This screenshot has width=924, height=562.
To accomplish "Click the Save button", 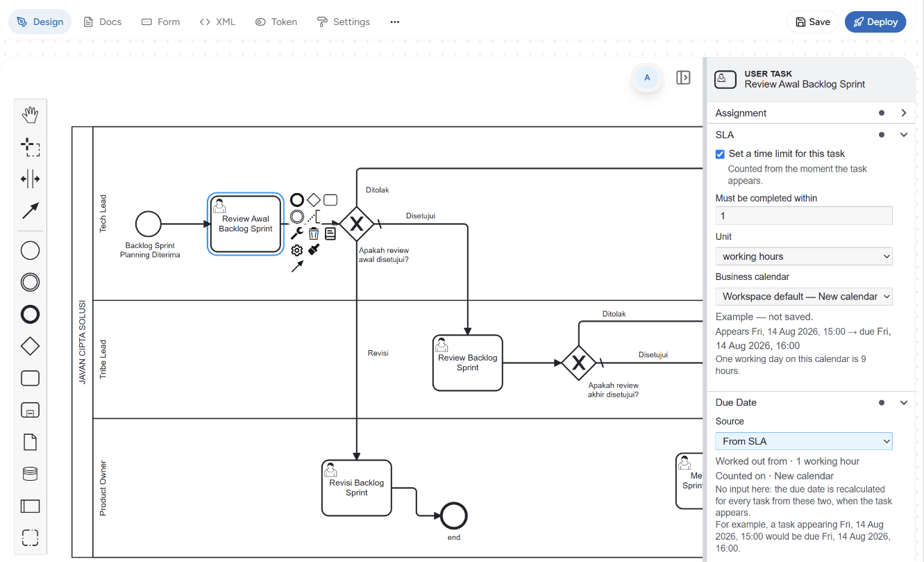I will [x=812, y=22].
